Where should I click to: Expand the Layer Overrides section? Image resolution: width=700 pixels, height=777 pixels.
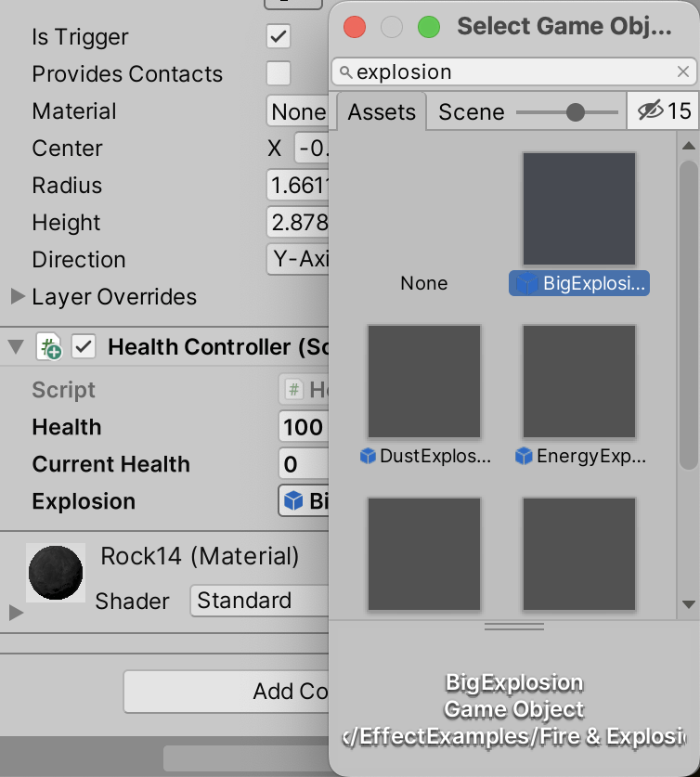[x=15, y=297]
